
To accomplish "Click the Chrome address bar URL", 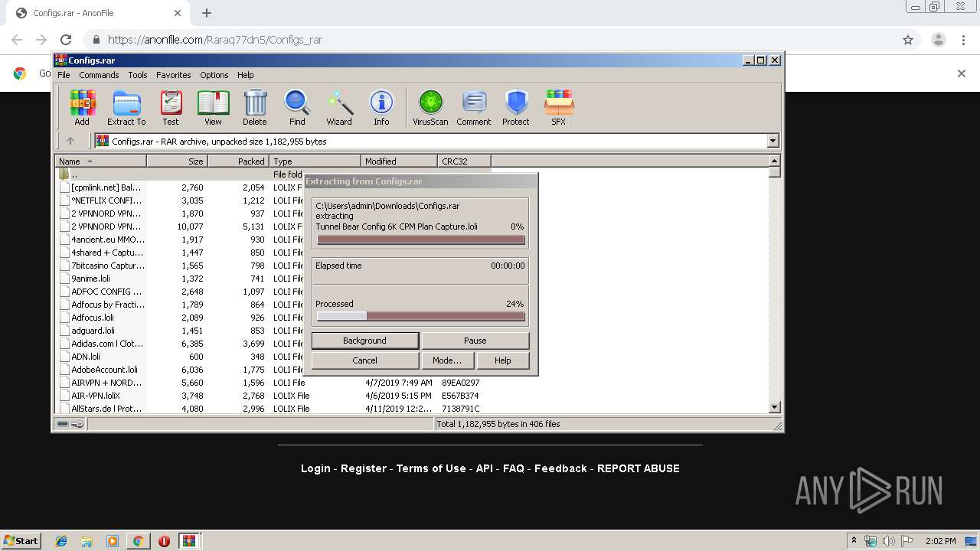I will click(215, 40).
